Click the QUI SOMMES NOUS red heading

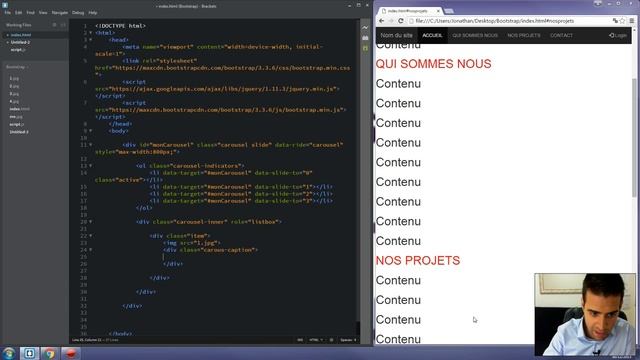click(433, 64)
